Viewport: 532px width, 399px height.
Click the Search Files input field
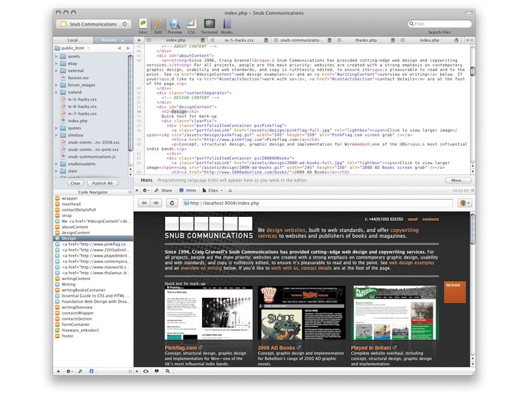(440, 24)
